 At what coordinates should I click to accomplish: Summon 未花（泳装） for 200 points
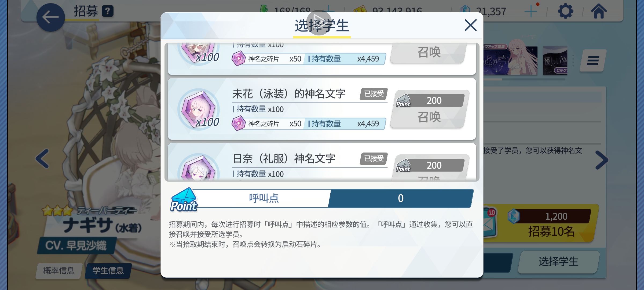click(430, 109)
